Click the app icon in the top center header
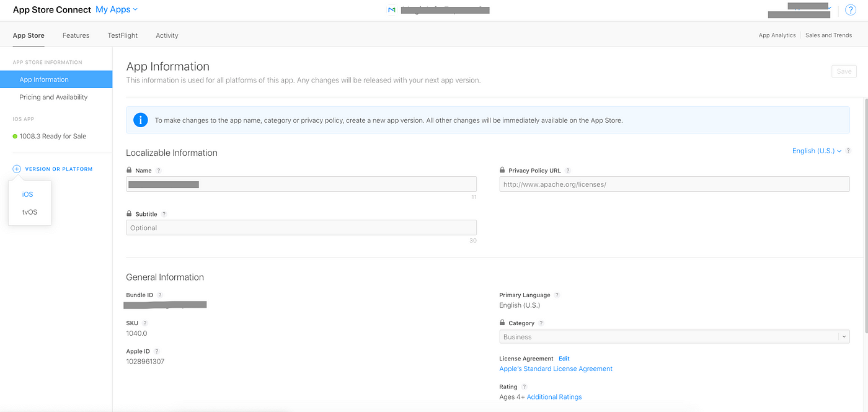868x412 pixels. pos(391,10)
